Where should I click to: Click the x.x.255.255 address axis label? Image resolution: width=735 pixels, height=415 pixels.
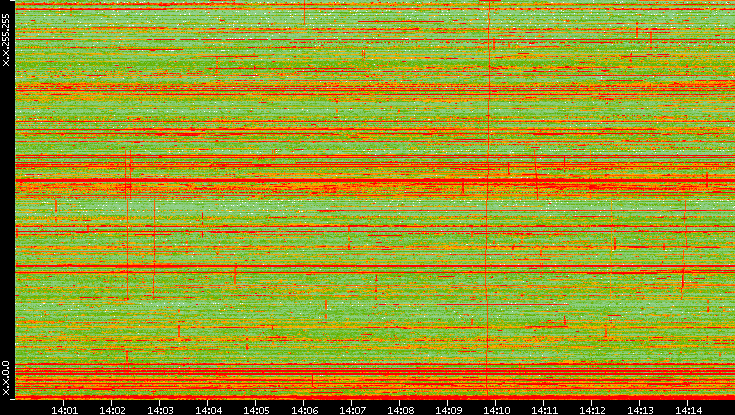coord(6,40)
